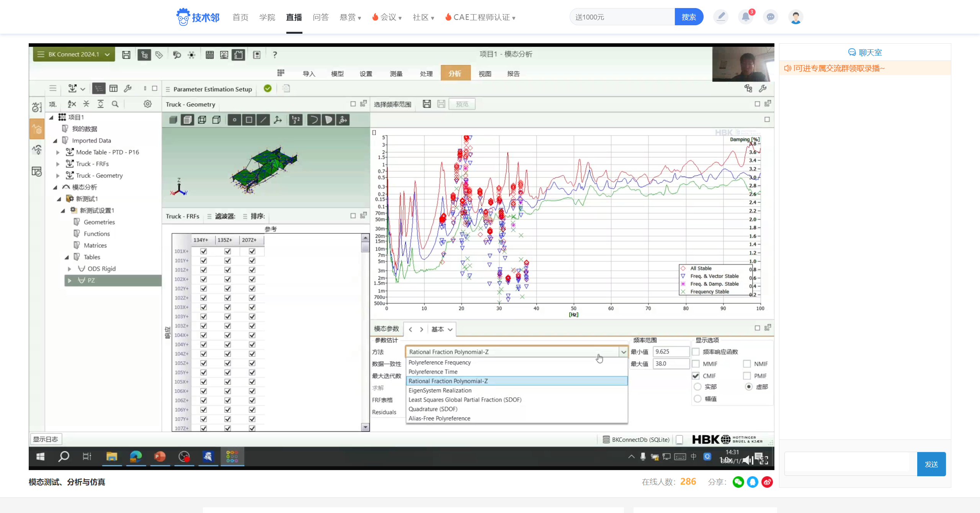Uncheck 101X+ row under 134Y+ column
This screenshot has width=980, height=513.
click(204, 251)
